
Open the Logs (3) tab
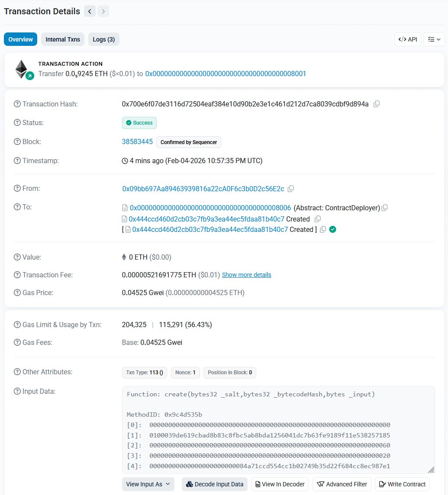(103, 39)
